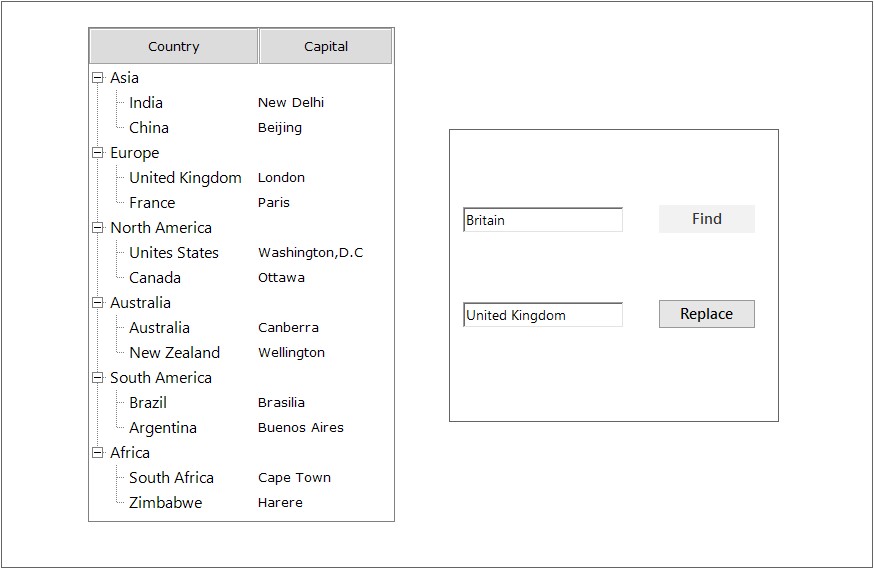Click the Buenos Aires capital cell

tap(300, 428)
